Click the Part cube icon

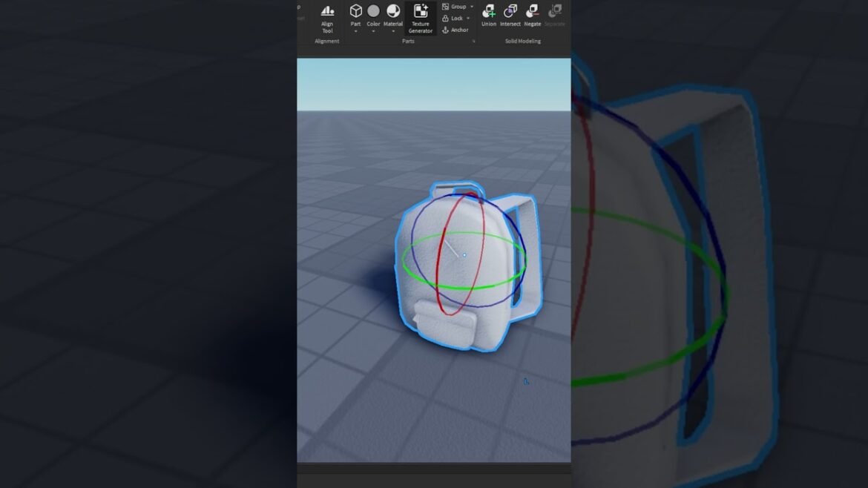(x=355, y=11)
